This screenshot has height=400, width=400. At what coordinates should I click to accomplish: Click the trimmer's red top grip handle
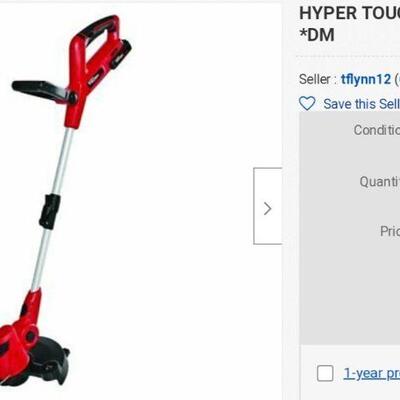pyautogui.click(x=95, y=28)
